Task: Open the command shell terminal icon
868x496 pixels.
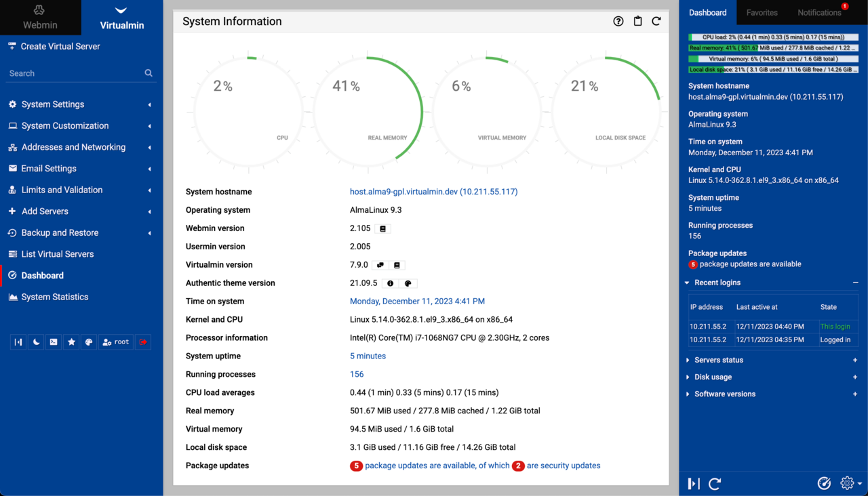Action: (x=54, y=342)
